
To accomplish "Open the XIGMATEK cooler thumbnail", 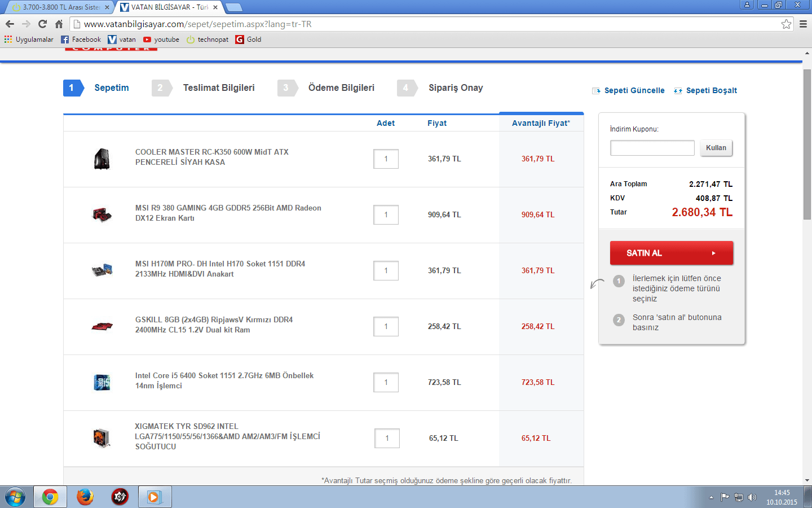I will tap(102, 438).
